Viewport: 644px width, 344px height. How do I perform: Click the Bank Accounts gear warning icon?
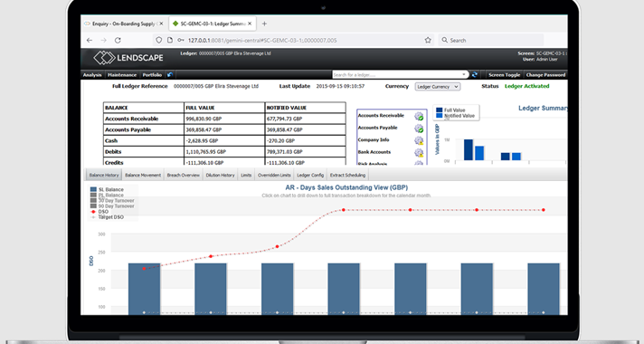[x=419, y=153]
